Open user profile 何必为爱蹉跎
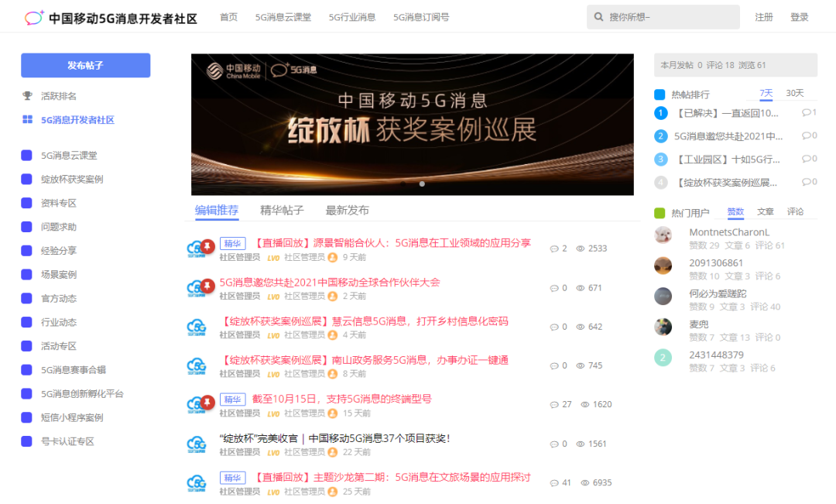The image size is (836, 504). point(718,294)
